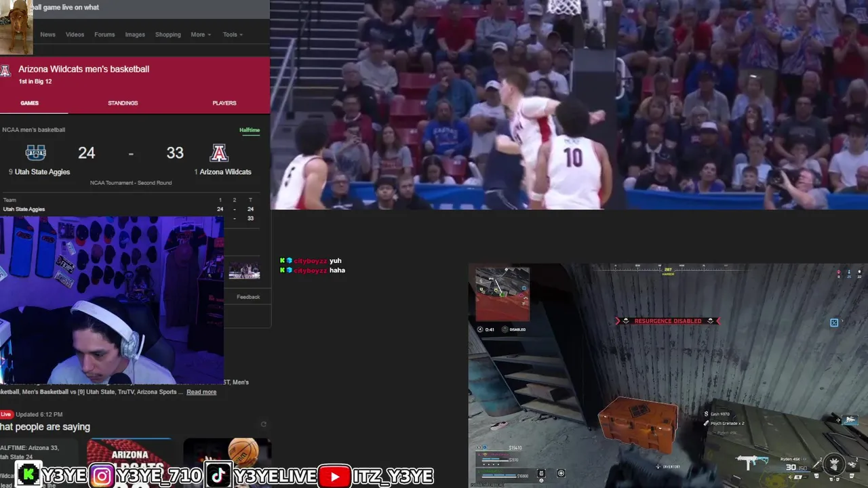This screenshot has height=488, width=868.
Task: Click the webcam feed of the streamer
Action: pyautogui.click(x=112, y=301)
